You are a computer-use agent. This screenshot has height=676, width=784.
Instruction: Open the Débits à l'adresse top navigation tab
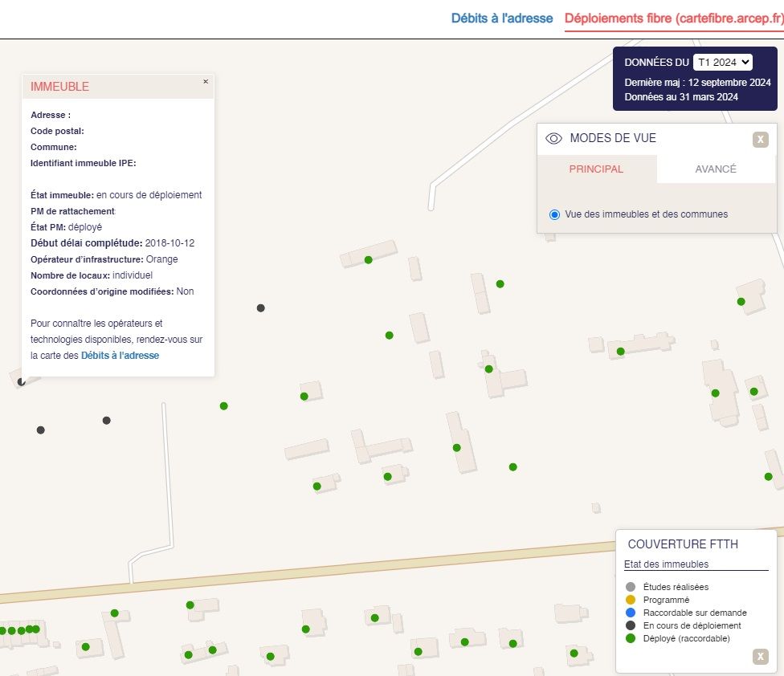pos(501,18)
